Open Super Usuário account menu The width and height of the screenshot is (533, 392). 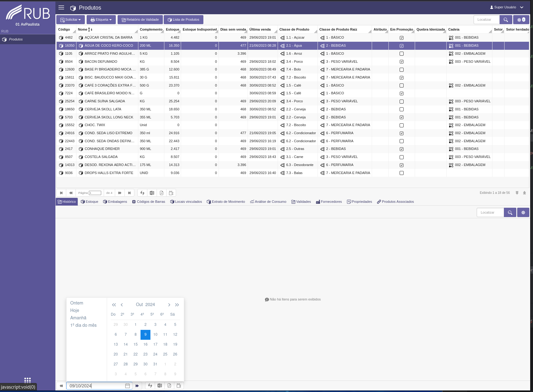click(x=506, y=7)
